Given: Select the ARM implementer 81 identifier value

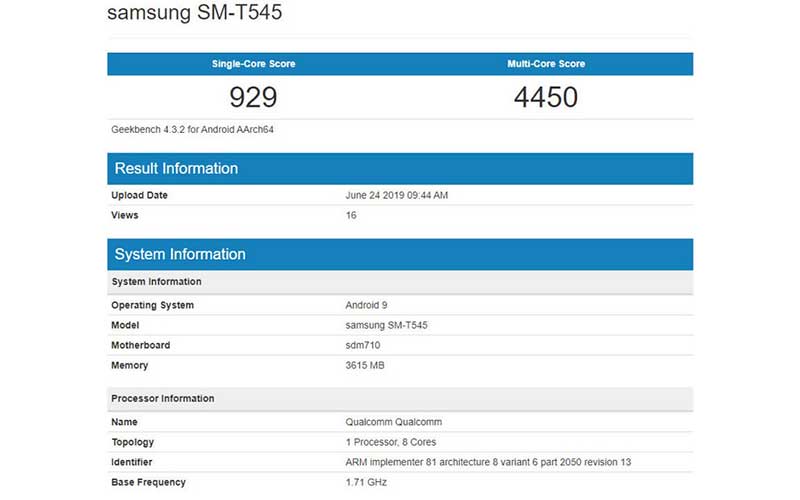Looking at the screenshot, I should pos(488,462).
